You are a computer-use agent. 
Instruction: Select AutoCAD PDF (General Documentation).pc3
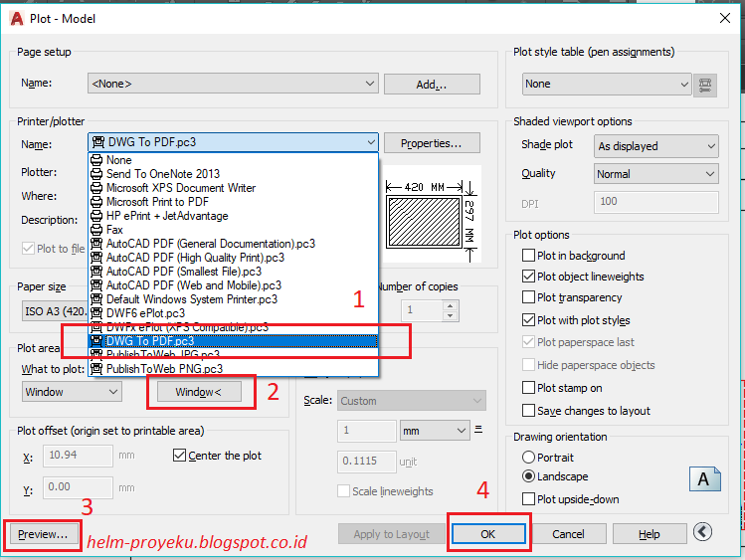233,244
